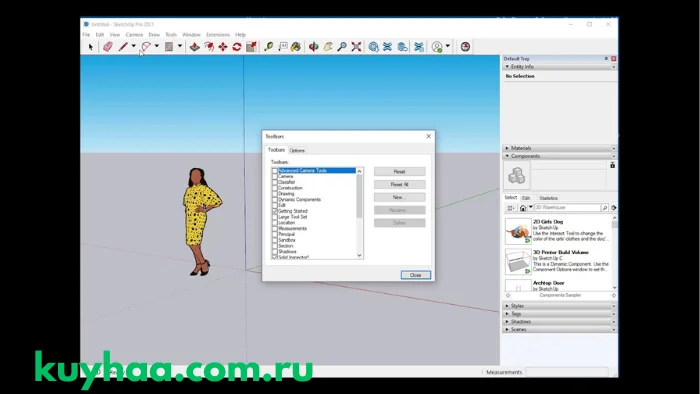Switch to Statistics tab in Components
The width and height of the screenshot is (700, 394).
548,198
